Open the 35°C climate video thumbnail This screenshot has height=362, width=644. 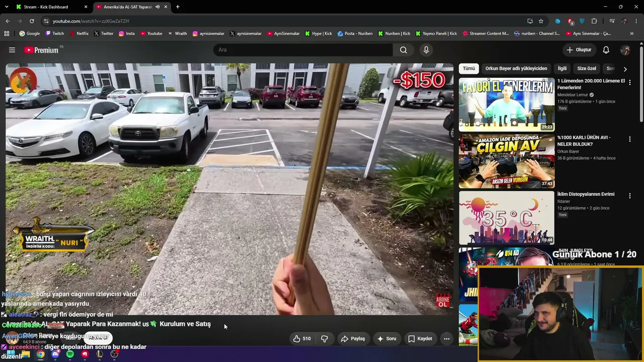pos(507,218)
